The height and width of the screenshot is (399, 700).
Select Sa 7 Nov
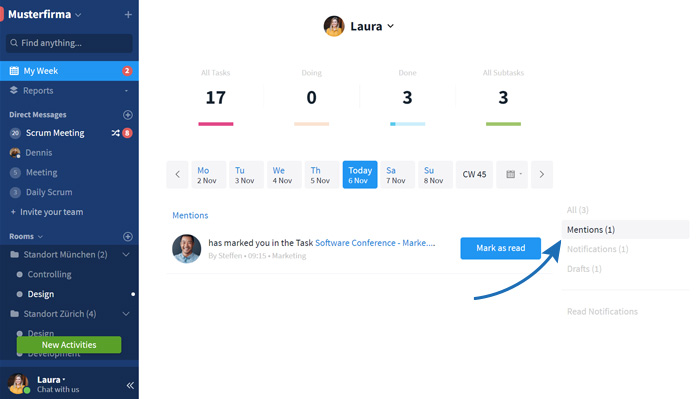pos(397,175)
